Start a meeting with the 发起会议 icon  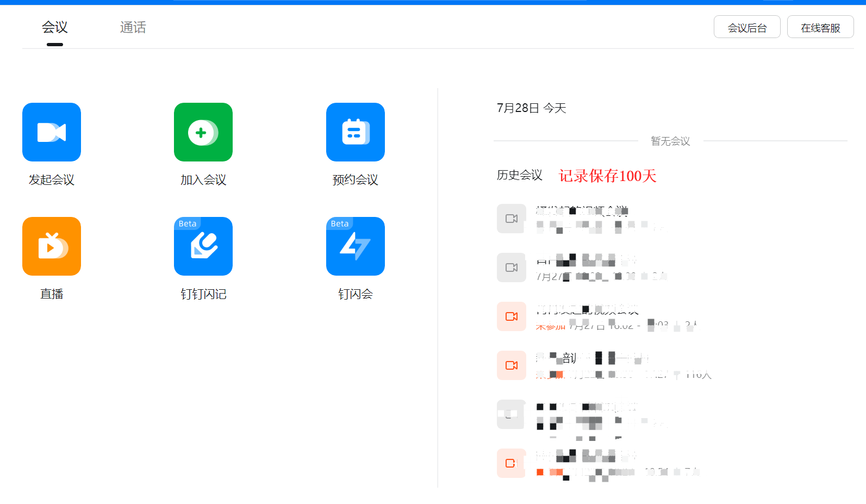[x=52, y=132]
